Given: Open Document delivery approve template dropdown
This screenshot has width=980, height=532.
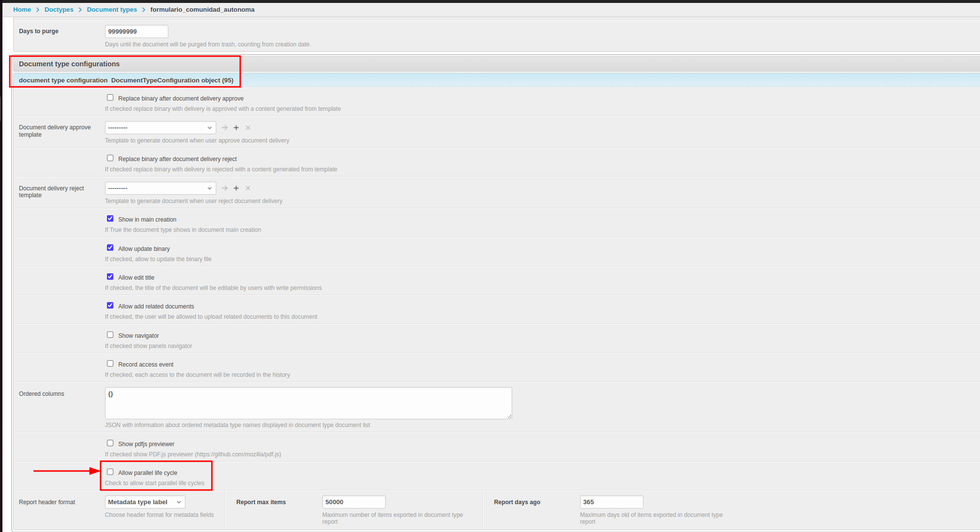Looking at the screenshot, I should (160, 128).
